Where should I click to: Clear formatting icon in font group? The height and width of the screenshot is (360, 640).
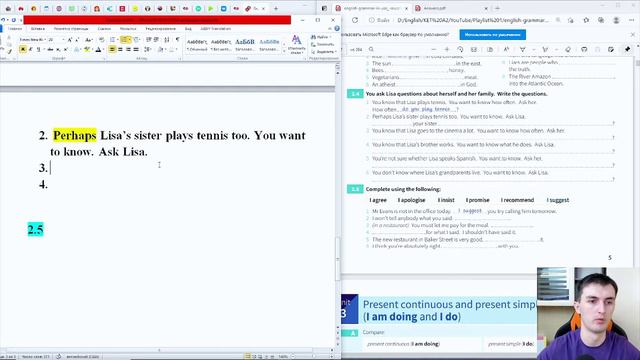tap(102, 40)
